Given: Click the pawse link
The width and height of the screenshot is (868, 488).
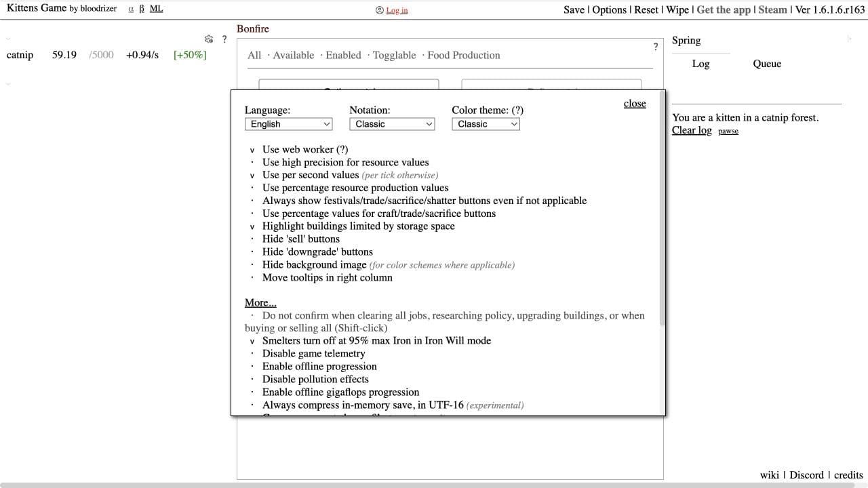Looking at the screenshot, I should (x=728, y=131).
